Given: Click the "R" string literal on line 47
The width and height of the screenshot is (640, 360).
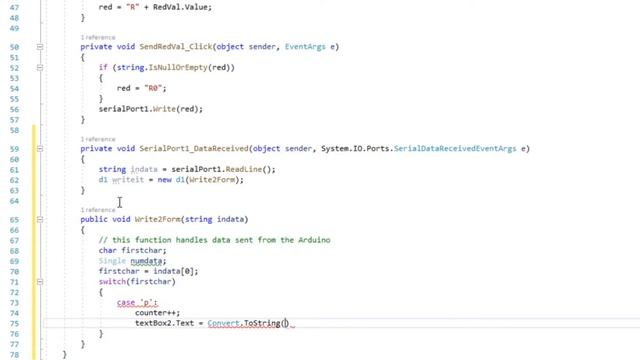Looking at the screenshot, I should pos(133,7).
